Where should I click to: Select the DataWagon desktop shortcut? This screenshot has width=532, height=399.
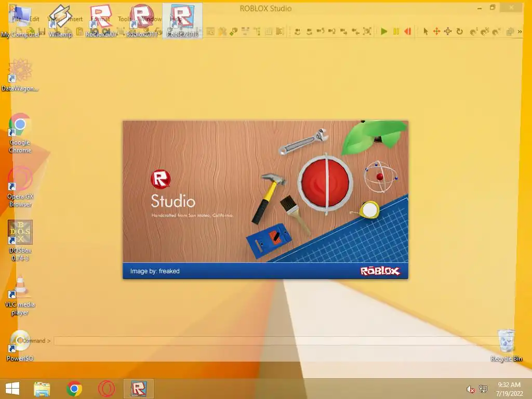point(20,75)
